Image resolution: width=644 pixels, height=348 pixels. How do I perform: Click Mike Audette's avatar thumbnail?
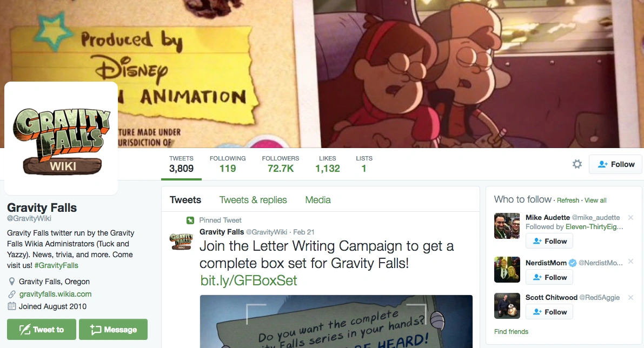tap(507, 226)
